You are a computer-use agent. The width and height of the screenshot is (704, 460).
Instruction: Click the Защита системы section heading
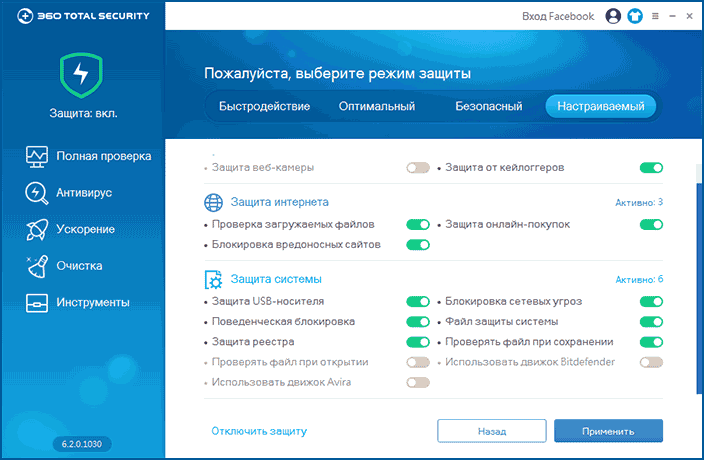pos(276,279)
